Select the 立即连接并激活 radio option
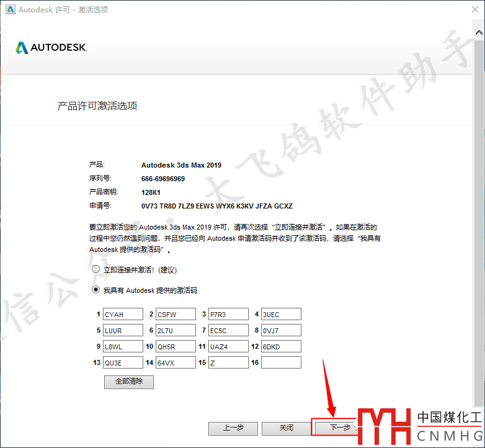This screenshot has height=448, width=485. point(96,270)
